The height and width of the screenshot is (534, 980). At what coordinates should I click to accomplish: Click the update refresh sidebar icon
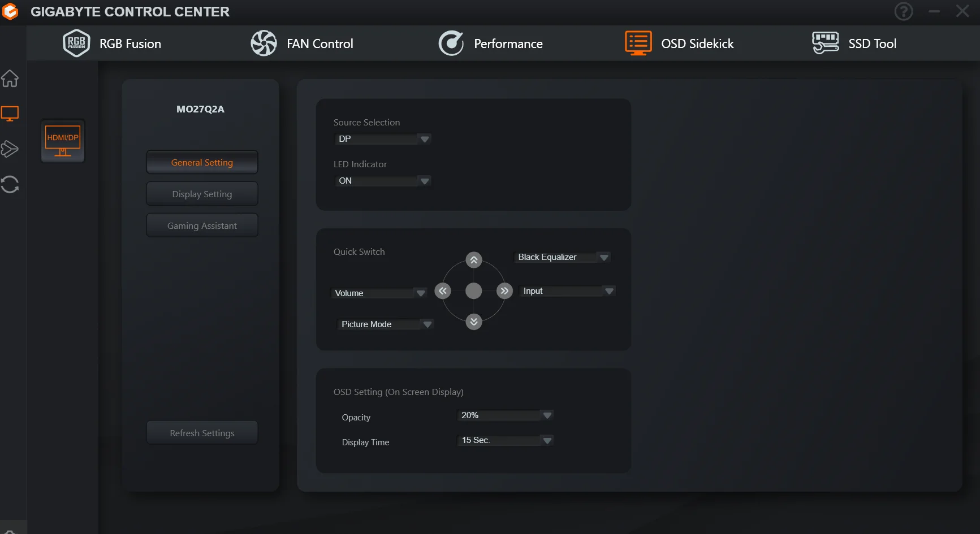[x=10, y=184]
